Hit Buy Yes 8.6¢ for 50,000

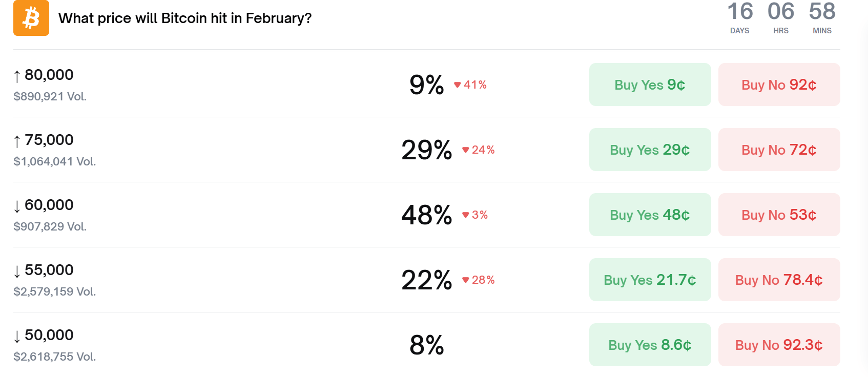650,345
